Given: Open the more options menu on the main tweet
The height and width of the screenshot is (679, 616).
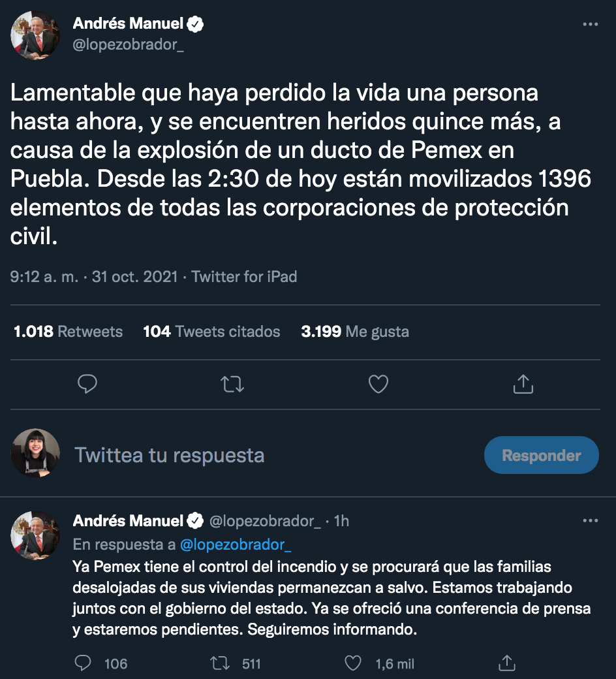Looking at the screenshot, I should (x=591, y=24).
